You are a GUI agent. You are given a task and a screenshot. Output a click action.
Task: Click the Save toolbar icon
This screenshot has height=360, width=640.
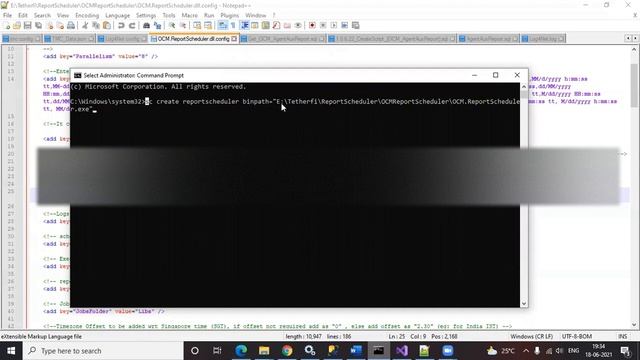(27, 25)
